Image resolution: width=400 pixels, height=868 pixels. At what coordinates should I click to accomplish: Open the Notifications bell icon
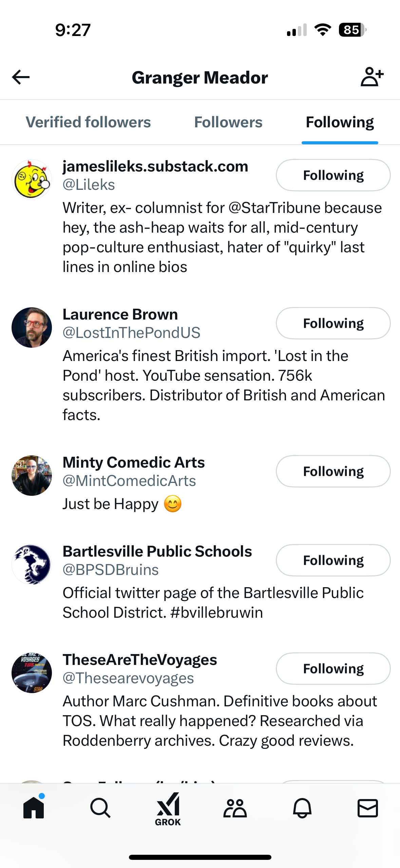302,808
